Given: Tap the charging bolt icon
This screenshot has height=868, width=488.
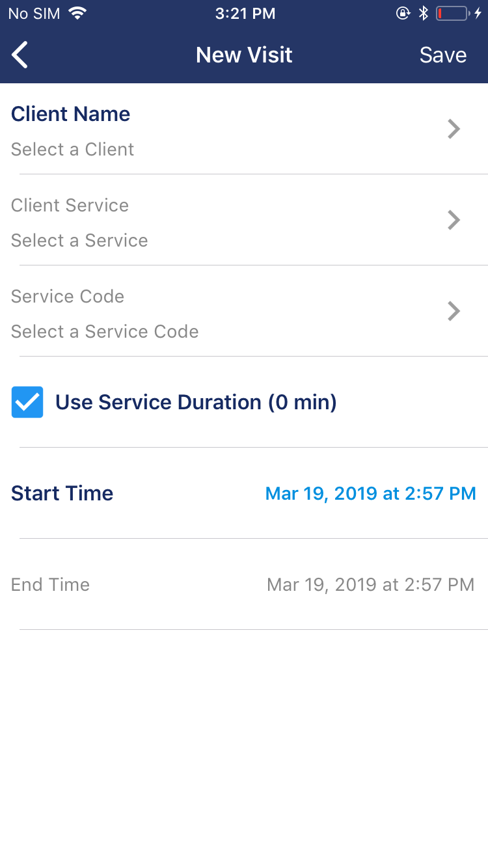Looking at the screenshot, I should coord(478,13).
